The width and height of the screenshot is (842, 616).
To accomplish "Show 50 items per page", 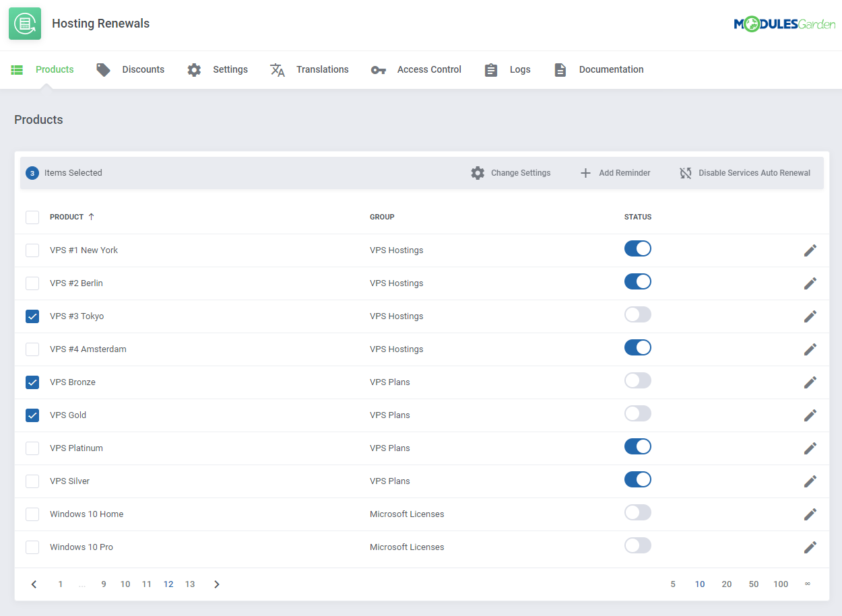I will [753, 584].
